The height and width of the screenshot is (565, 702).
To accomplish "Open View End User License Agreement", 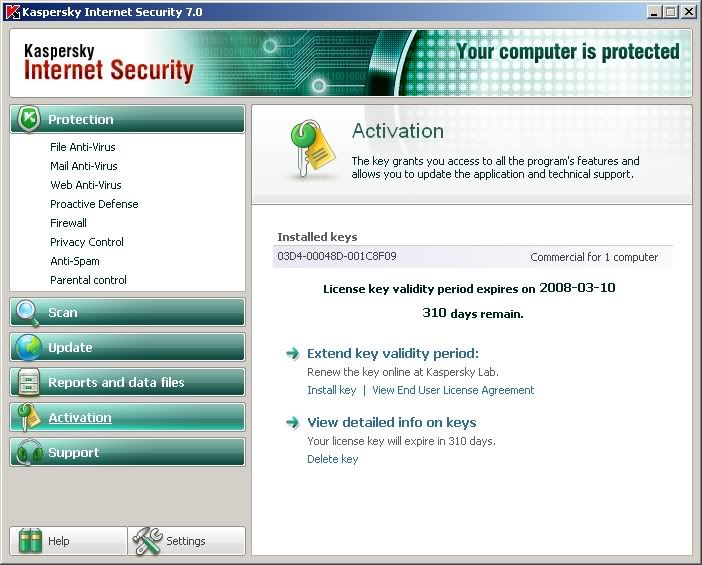I will click(453, 390).
